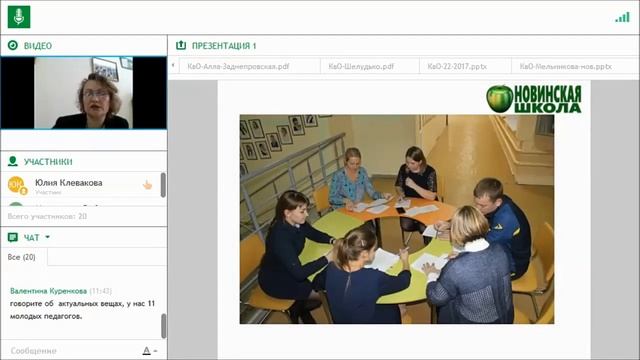This screenshot has width=640, height=360.
Task: Click the presentation slide photo
Action: [397, 219]
